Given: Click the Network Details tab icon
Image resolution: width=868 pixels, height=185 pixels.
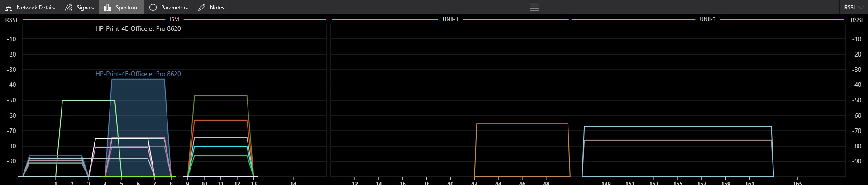Looking at the screenshot, I should pos(9,7).
